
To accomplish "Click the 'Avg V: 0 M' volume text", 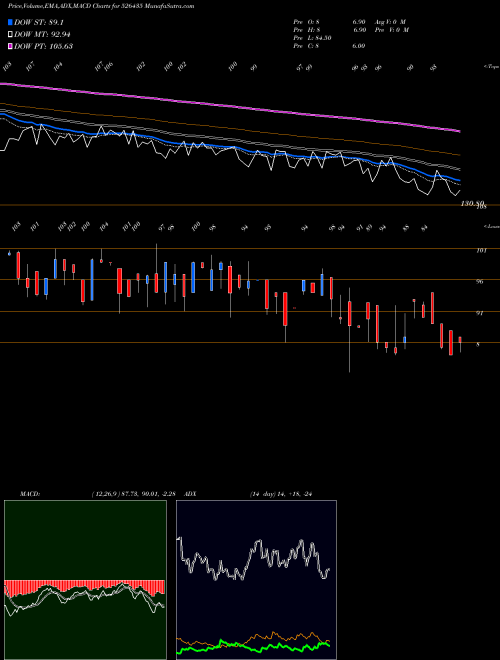I will 390,21.
